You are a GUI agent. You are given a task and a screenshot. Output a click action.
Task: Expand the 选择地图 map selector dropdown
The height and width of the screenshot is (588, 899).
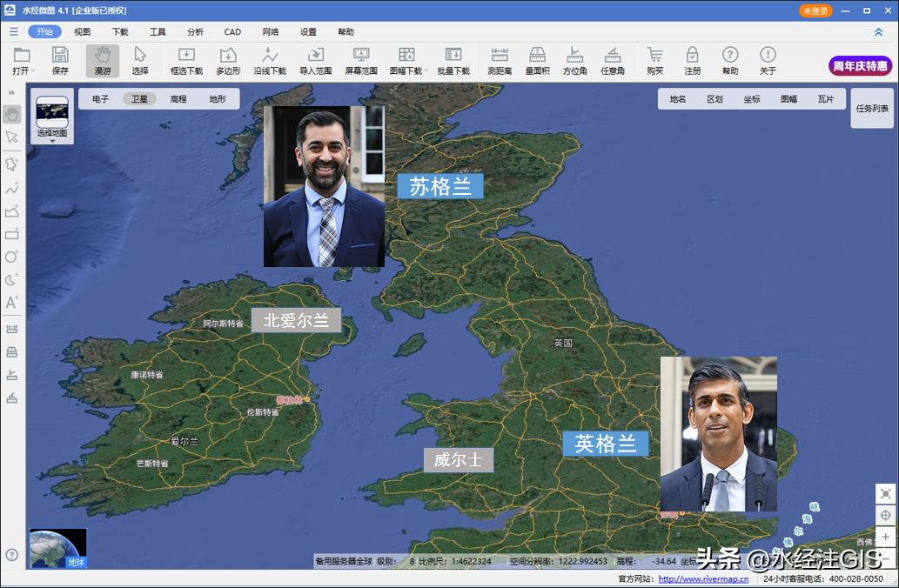click(52, 141)
